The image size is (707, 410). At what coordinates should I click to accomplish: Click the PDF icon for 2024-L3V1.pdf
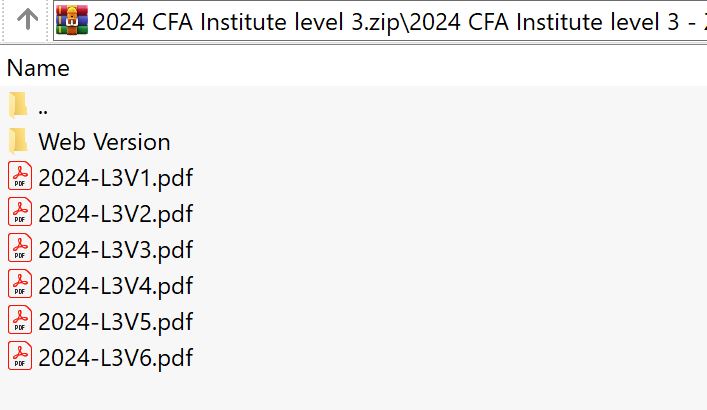(19, 177)
